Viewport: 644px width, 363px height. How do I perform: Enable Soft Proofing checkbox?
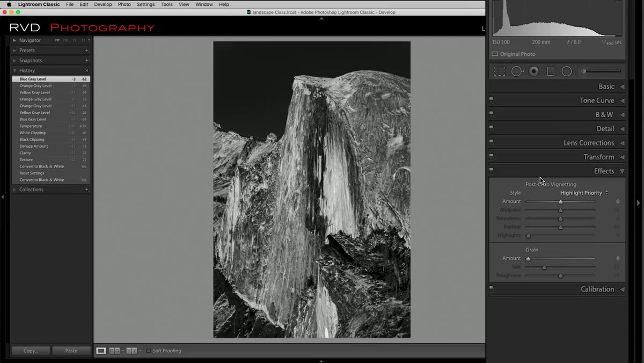tap(149, 351)
